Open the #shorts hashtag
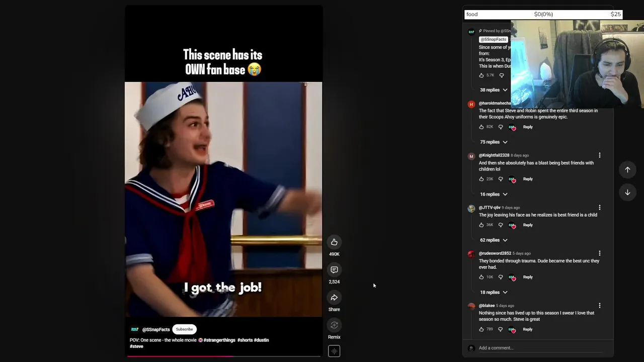Image resolution: width=644 pixels, height=362 pixels. (x=245, y=340)
